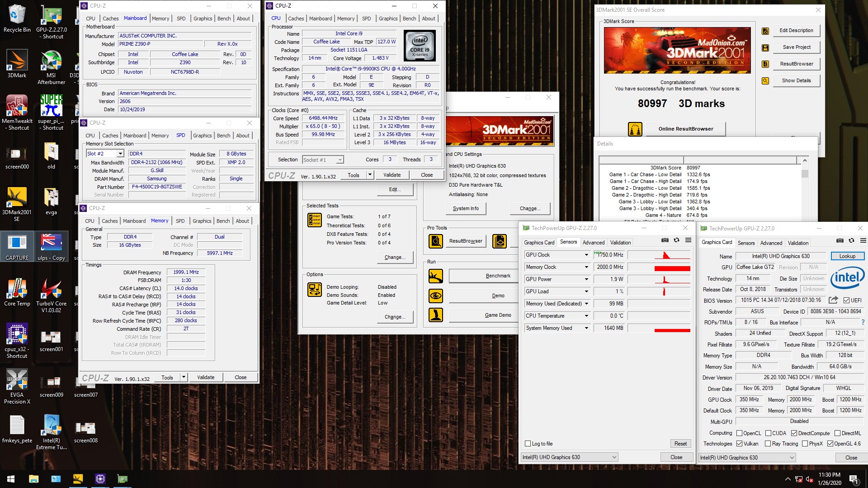
Task: Open the hamburger menu in GPU-Z Sensors window
Action: (x=688, y=240)
